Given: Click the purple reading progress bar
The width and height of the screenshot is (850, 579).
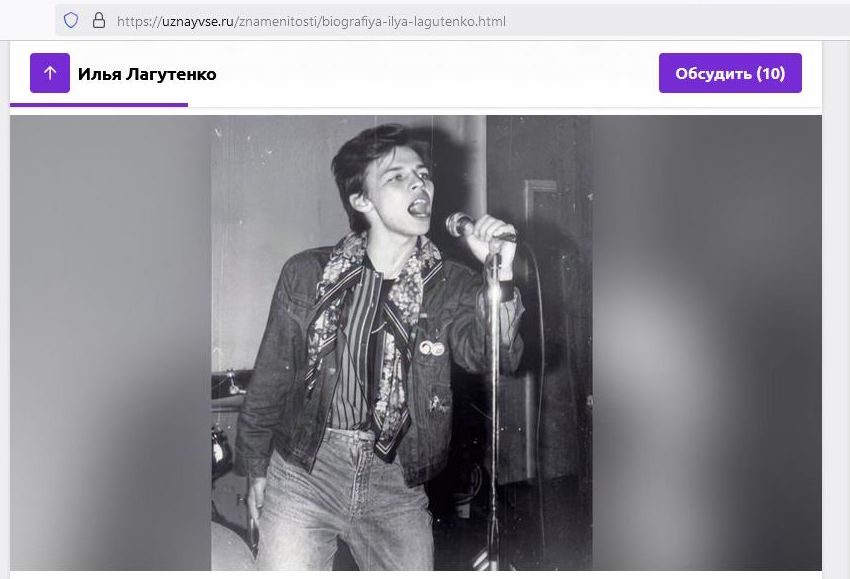Looking at the screenshot, I should tap(99, 104).
